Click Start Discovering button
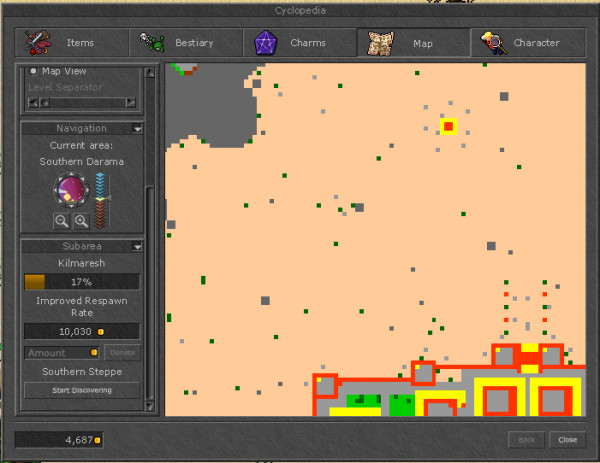The image size is (600, 463). tap(82, 390)
